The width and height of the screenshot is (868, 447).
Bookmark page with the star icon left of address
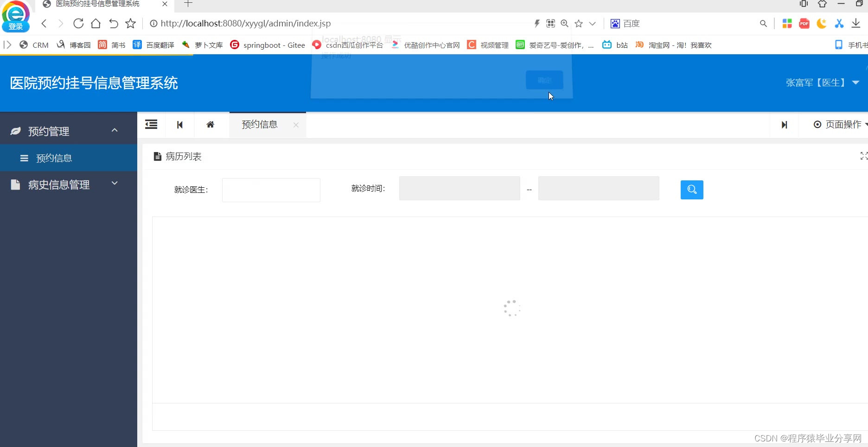pyautogui.click(x=131, y=23)
